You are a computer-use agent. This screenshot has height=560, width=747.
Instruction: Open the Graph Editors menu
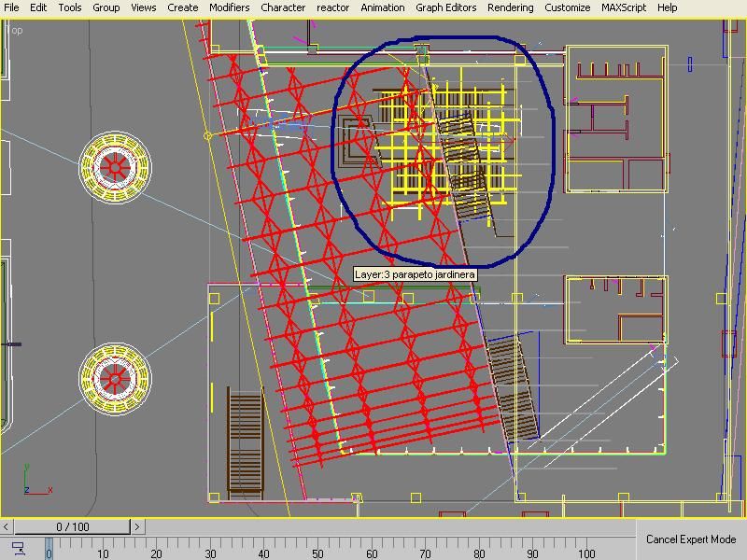[x=446, y=7]
